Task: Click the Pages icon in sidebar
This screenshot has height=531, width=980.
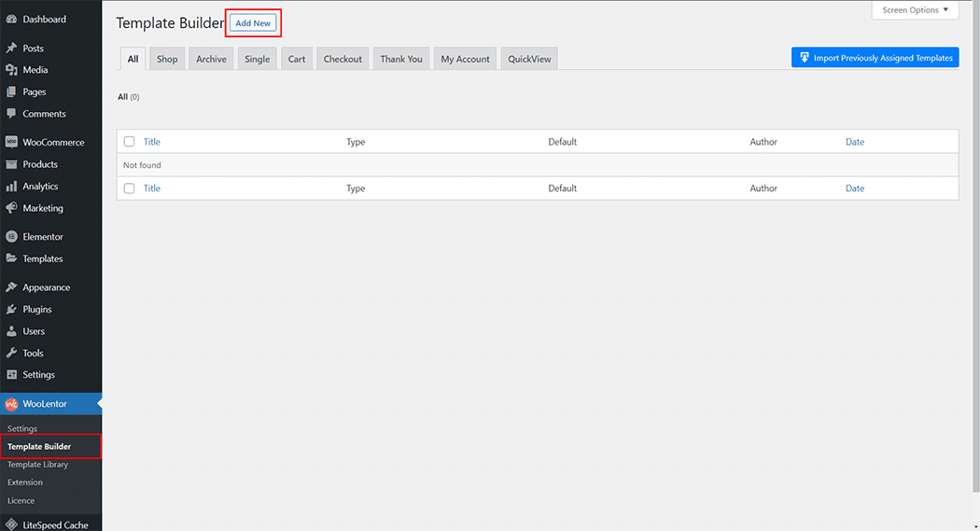Action: pos(11,91)
